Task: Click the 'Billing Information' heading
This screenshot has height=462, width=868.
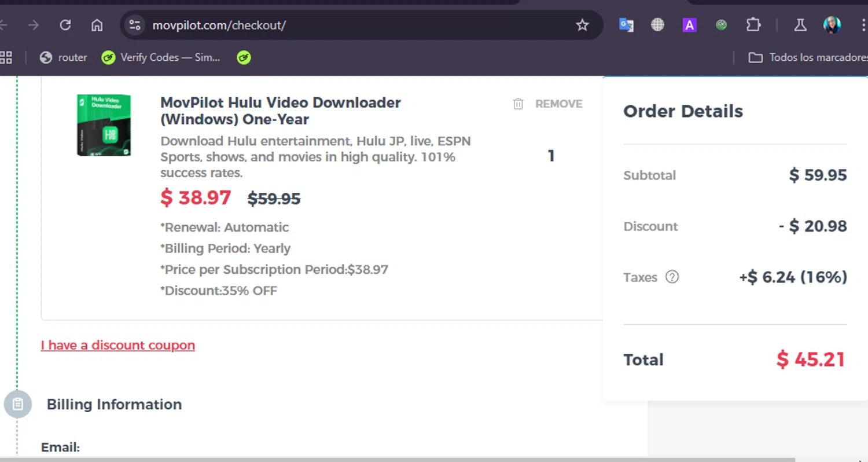Action: pos(114,404)
